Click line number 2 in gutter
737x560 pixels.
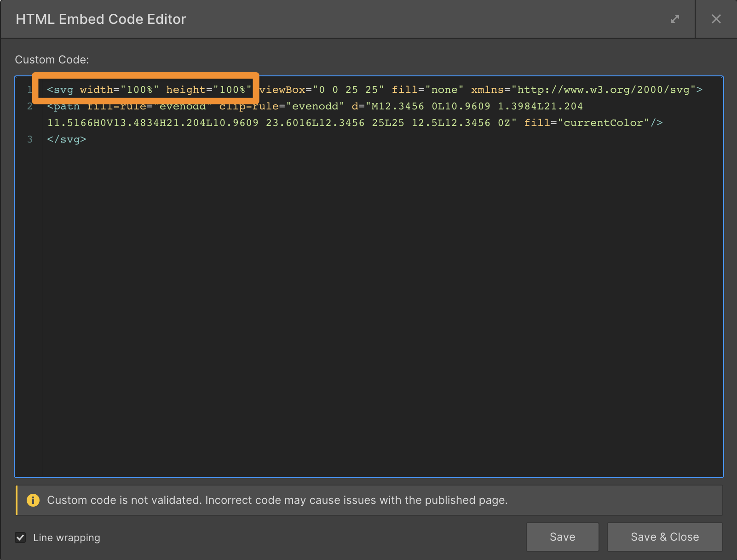click(x=30, y=106)
